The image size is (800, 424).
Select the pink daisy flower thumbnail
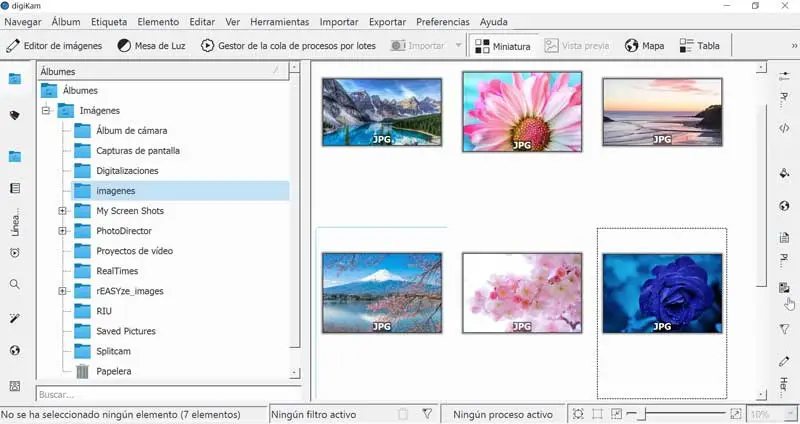pyautogui.click(x=522, y=112)
